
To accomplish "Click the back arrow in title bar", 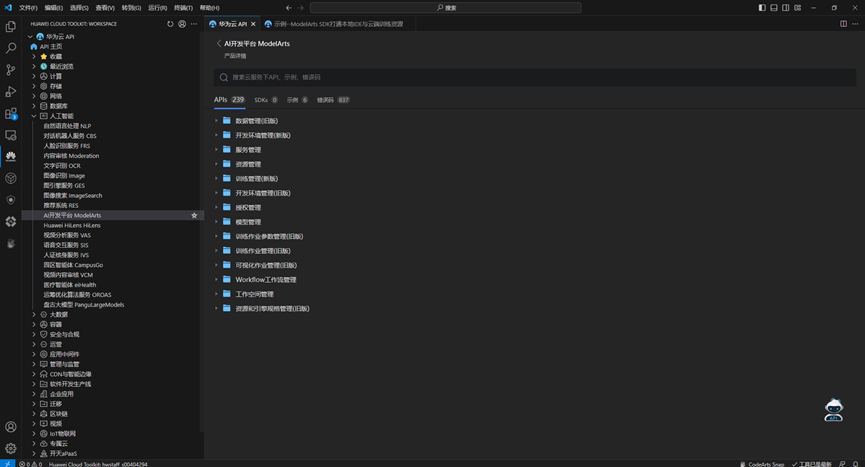I will 289,8.
